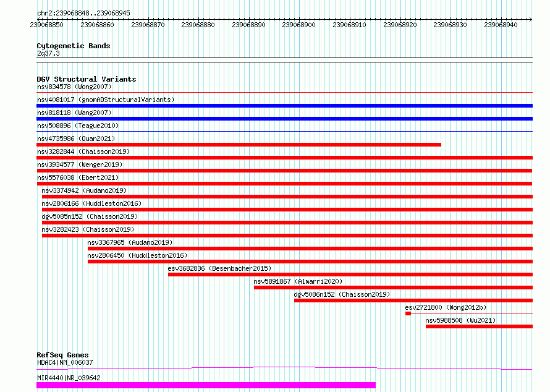Click the blue bar under nsv818118

284,119
